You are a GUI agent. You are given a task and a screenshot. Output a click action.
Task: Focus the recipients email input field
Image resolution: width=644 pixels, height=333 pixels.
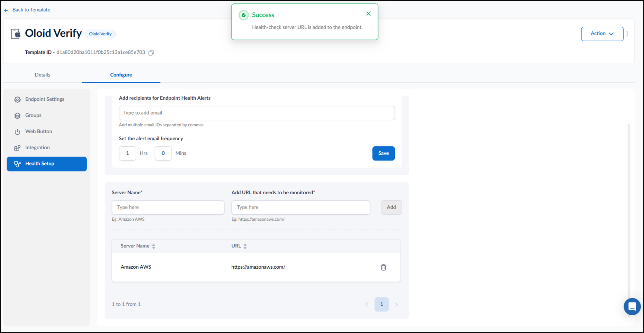click(256, 113)
